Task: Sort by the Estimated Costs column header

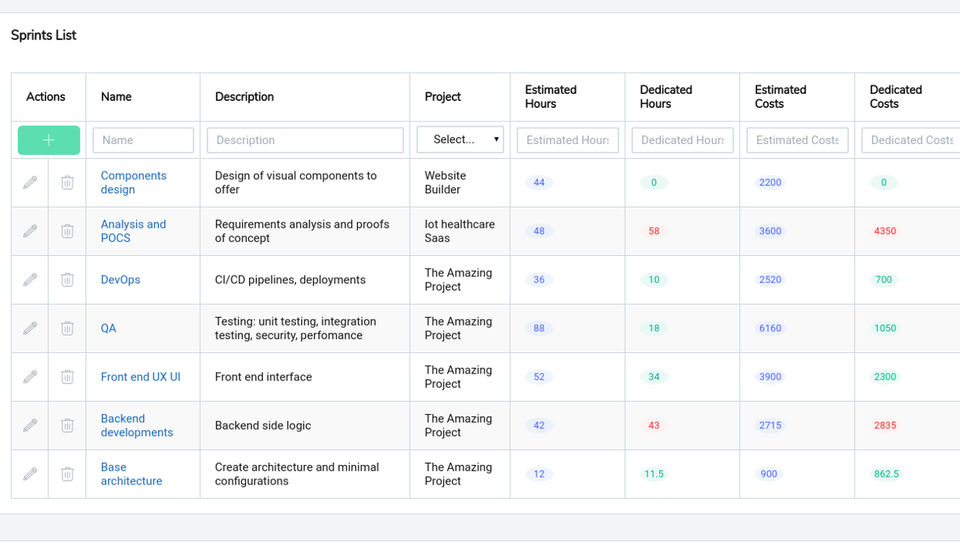Action: click(780, 97)
